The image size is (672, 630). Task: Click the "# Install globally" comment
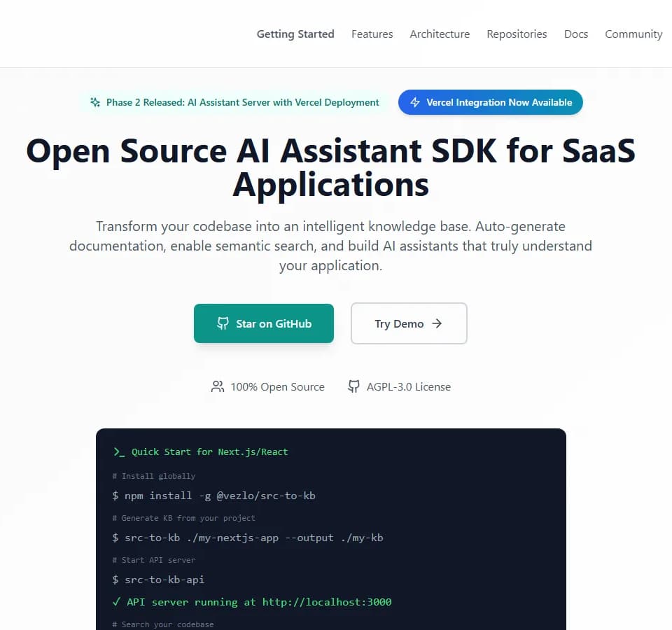pos(154,476)
